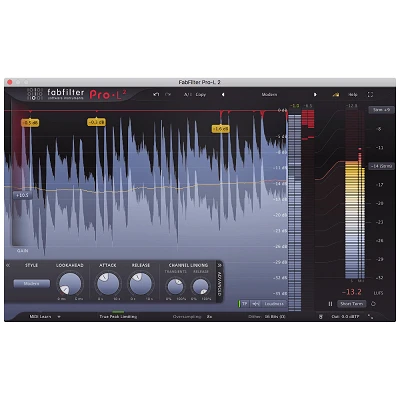This screenshot has width=400, height=400.
Task: Click the -5.0 output peak readout
Action: 295,106
